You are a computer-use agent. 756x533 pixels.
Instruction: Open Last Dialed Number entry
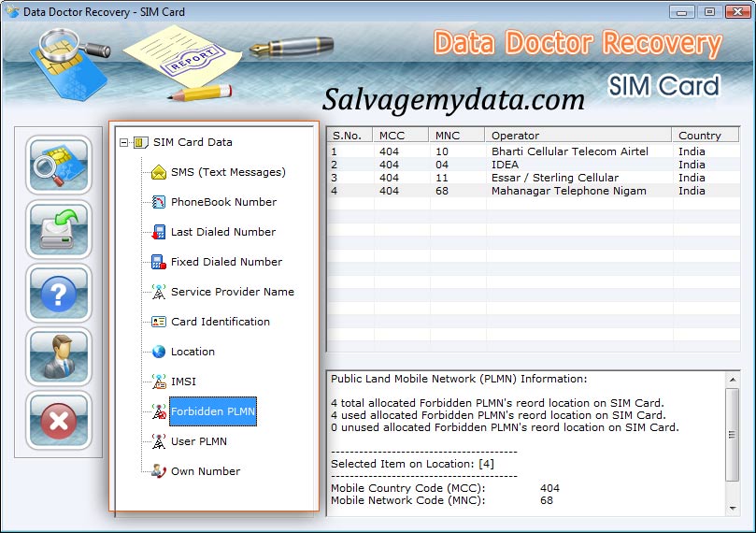[x=223, y=232]
